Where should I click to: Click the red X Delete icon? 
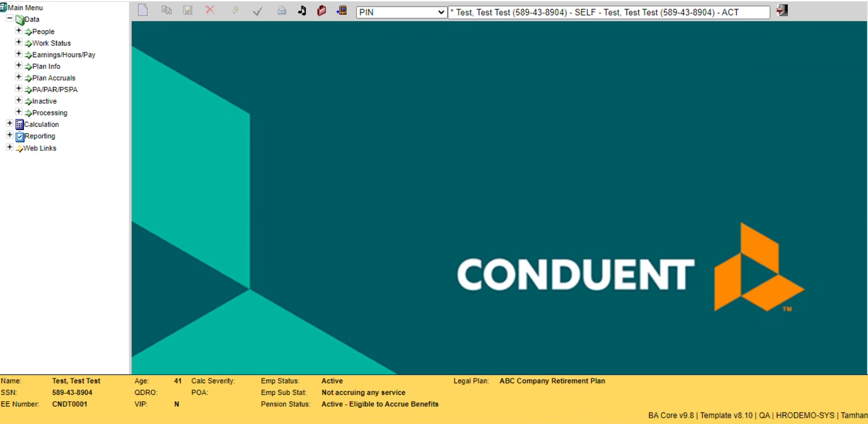click(210, 10)
